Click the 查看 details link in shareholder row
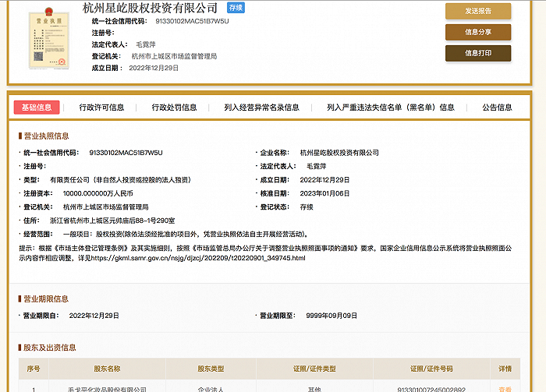This screenshot has width=546, height=392. coord(505,389)
